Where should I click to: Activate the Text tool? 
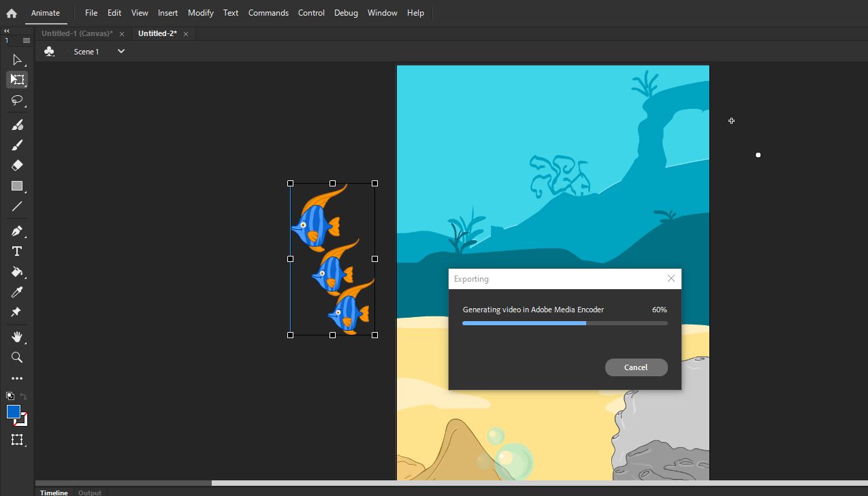click(17, 250)
